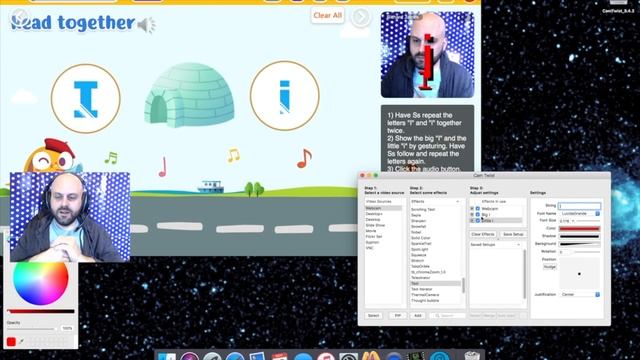Click the effects list scrollbar
Viewport: 640px width, 360px height.
coord(463,286)
